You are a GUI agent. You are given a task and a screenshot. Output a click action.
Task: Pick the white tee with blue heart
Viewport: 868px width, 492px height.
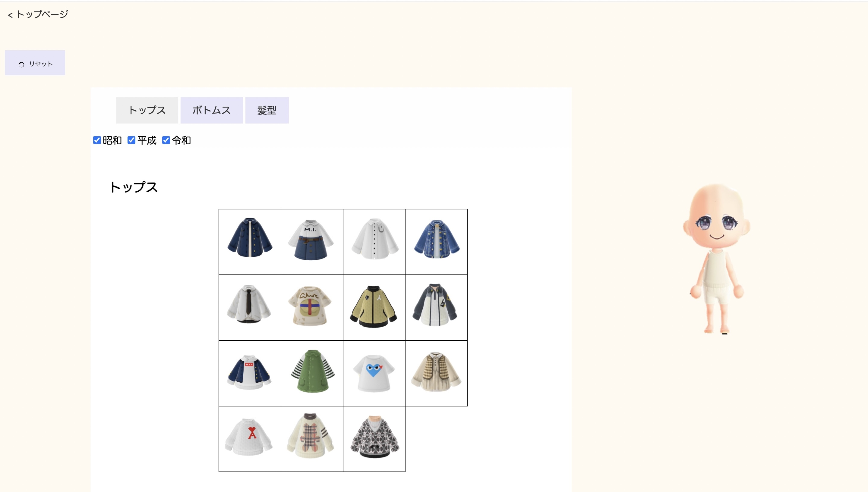[x=374, y=373]
